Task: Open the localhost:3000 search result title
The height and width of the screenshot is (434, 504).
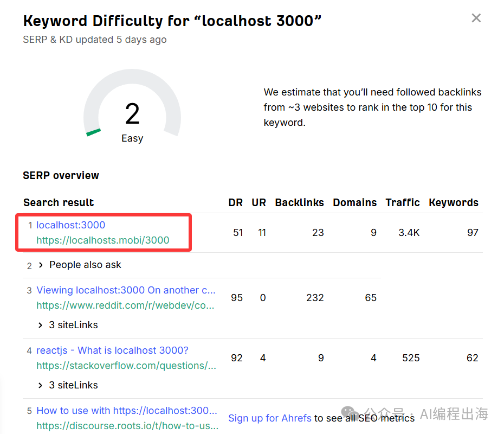Action: coord(70,225)
